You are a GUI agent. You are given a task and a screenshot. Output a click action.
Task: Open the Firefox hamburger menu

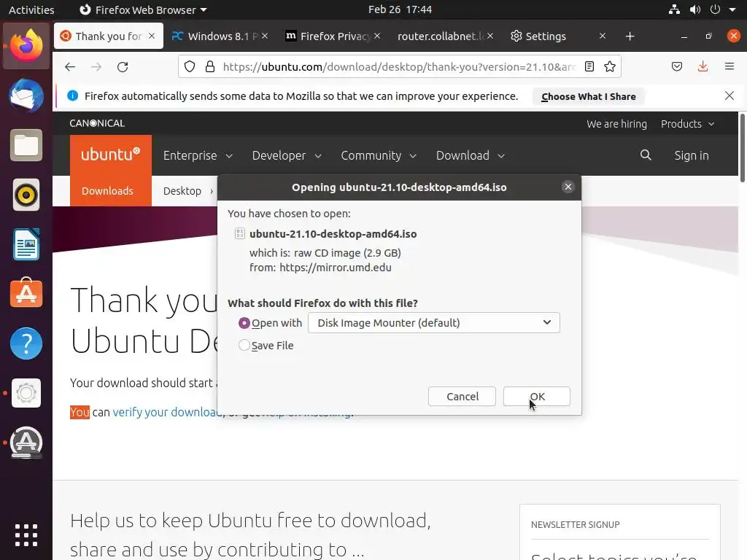[729, 66]
